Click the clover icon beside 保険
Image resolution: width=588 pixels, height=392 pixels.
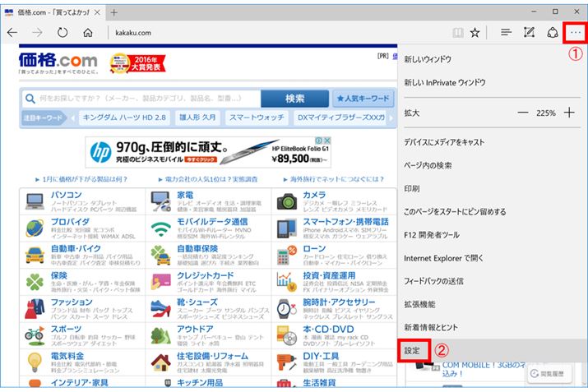(x=35, y=282)
